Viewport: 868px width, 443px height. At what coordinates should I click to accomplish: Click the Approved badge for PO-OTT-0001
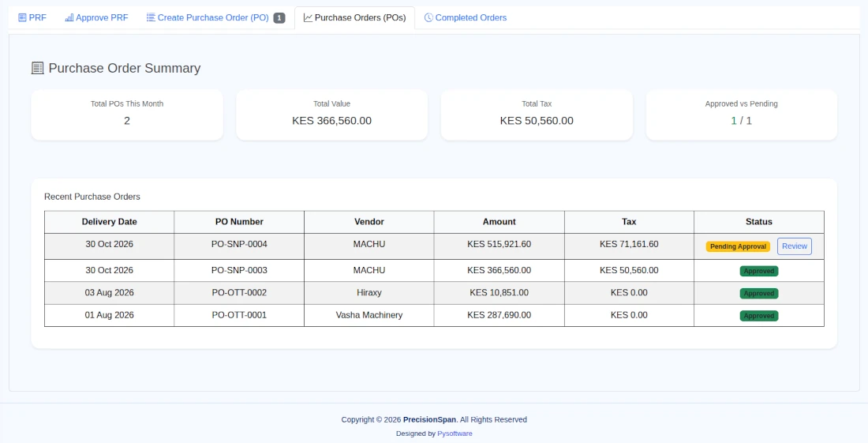[x=759, y=316]
